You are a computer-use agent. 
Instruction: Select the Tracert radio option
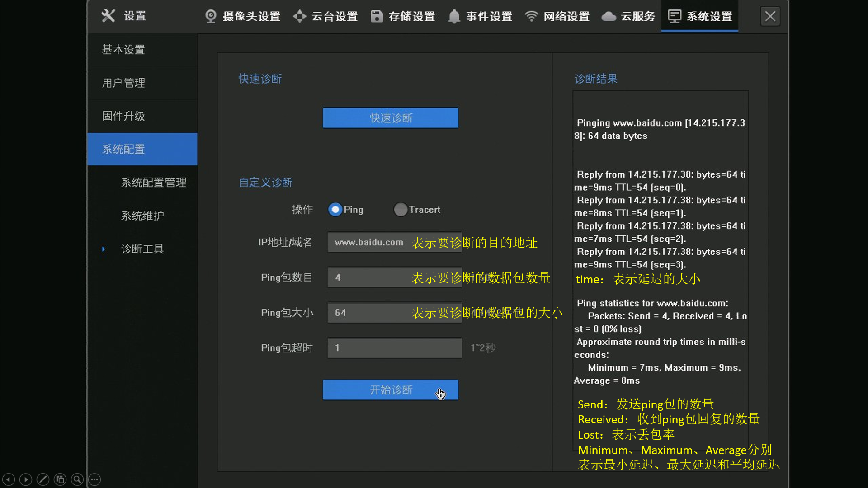pyautogui.click(x=400, y=210)
